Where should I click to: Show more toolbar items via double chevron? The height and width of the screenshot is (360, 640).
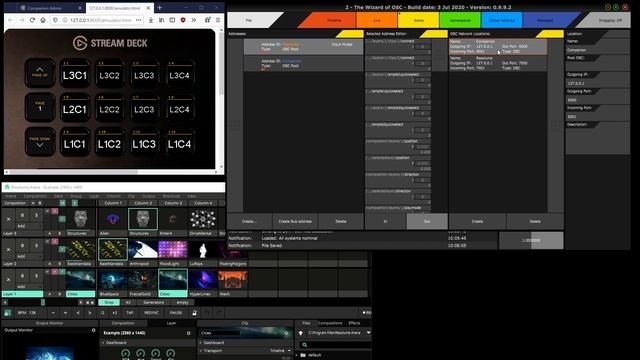tap(193, 20)
